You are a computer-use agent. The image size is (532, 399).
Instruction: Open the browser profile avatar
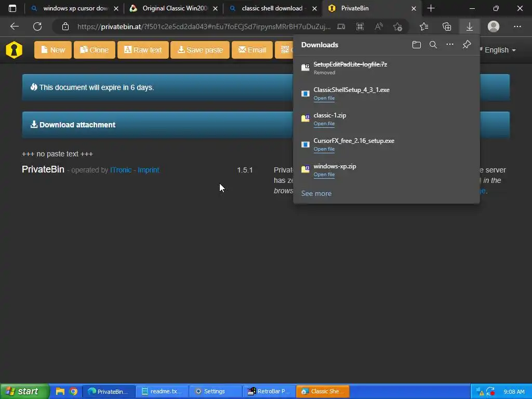pyautogui.click(x=494, y=26)
